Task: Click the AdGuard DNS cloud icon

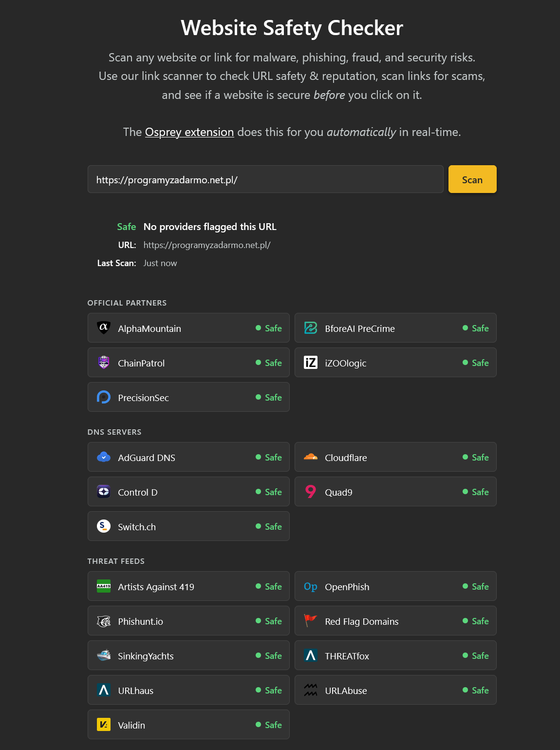Action: pos(104,457)
